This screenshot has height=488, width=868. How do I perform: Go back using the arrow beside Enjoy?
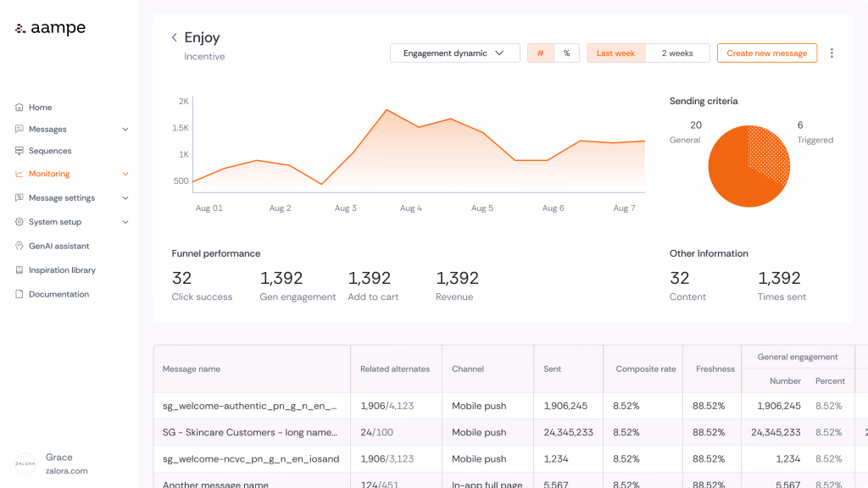[175, 37]
